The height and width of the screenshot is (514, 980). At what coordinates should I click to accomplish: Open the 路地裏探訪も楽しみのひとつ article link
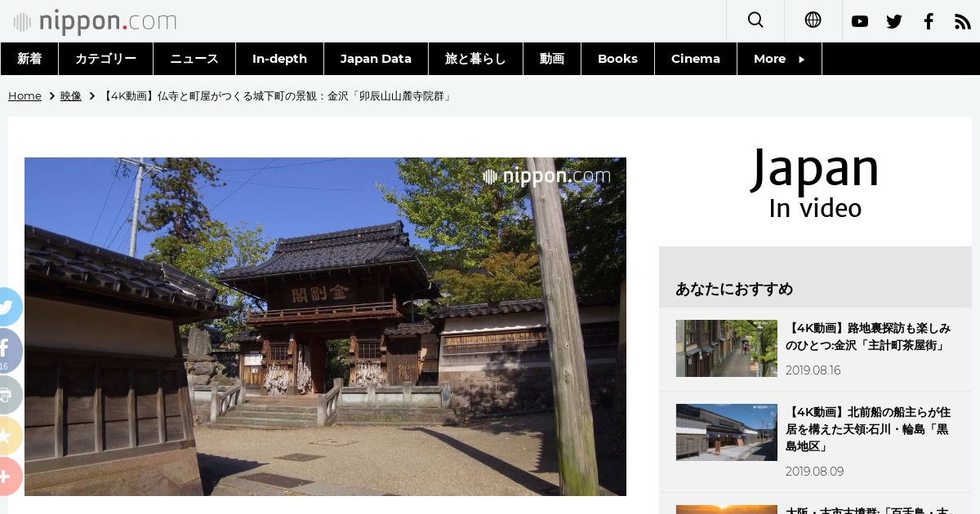(x=868, y=337)
